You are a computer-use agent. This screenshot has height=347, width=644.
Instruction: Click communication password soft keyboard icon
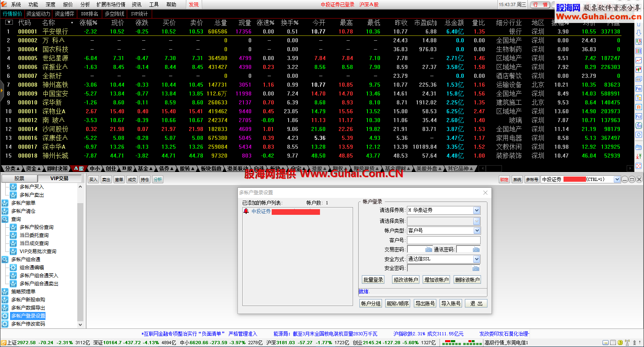point(476,249)
